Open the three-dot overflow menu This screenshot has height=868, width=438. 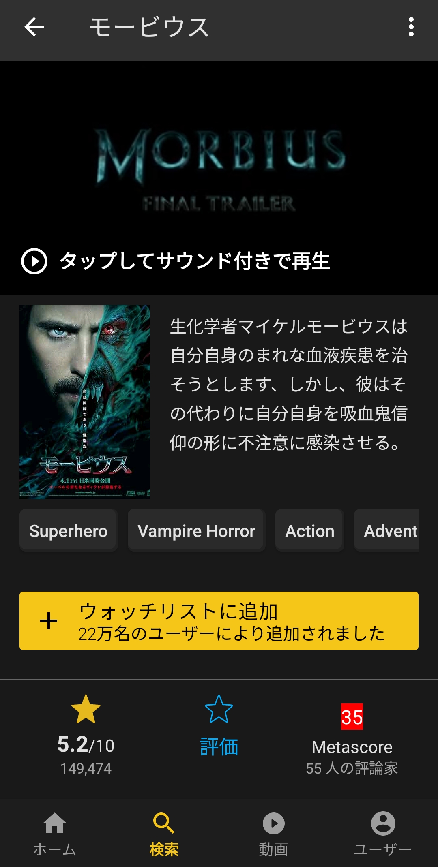(x=411, y=27)
